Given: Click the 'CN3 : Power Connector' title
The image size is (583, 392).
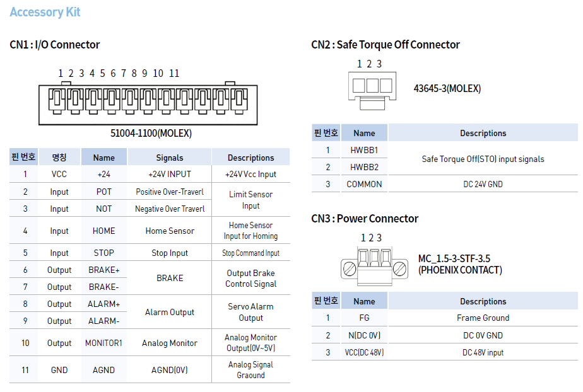Looking at the screenshot, I should (365, 219).
